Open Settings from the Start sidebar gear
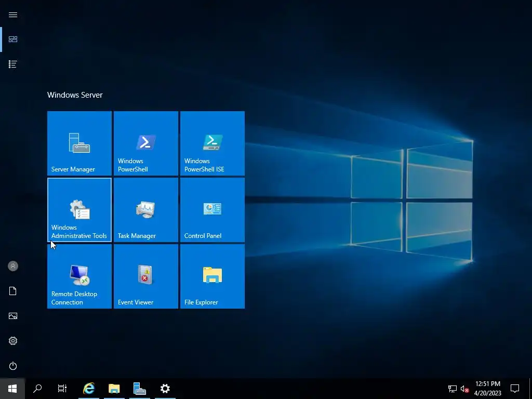This screenshot has width=532, height=399. 13,341
